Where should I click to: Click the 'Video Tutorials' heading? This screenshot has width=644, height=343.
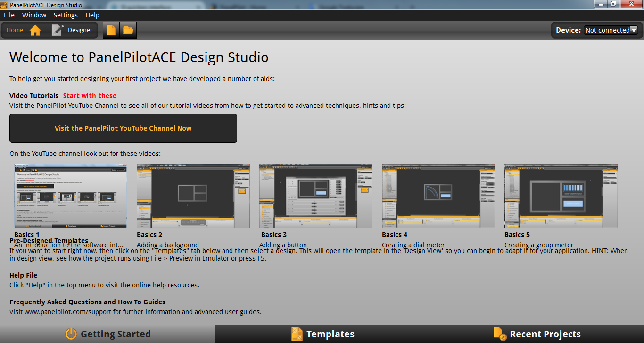(x=34, y=96)
